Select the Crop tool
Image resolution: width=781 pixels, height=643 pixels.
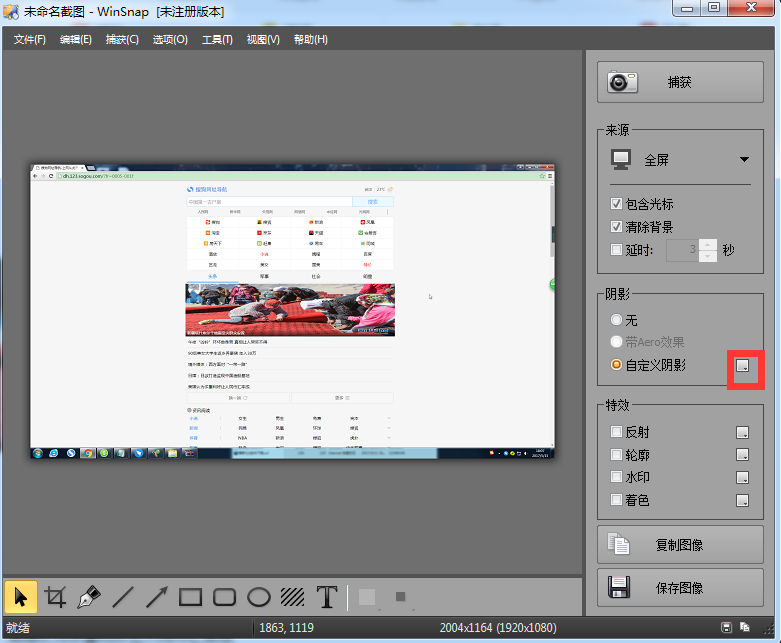click(x=55, y=597)
